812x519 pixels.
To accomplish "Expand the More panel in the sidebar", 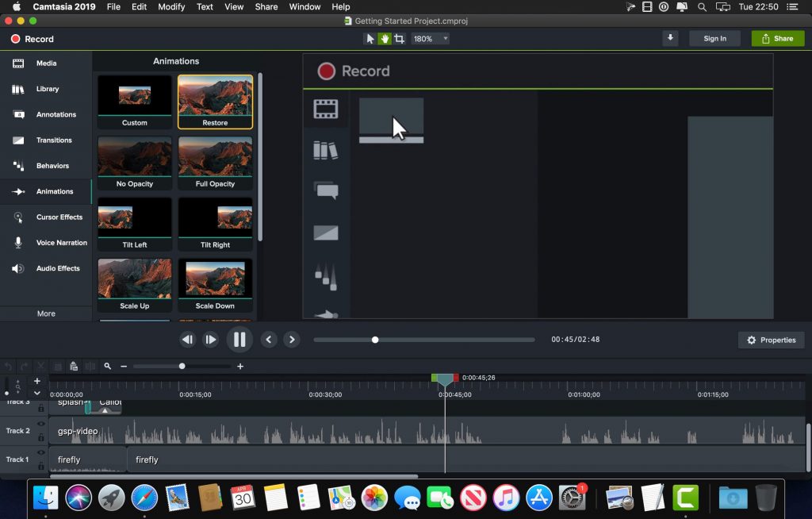I will [45, 313].
